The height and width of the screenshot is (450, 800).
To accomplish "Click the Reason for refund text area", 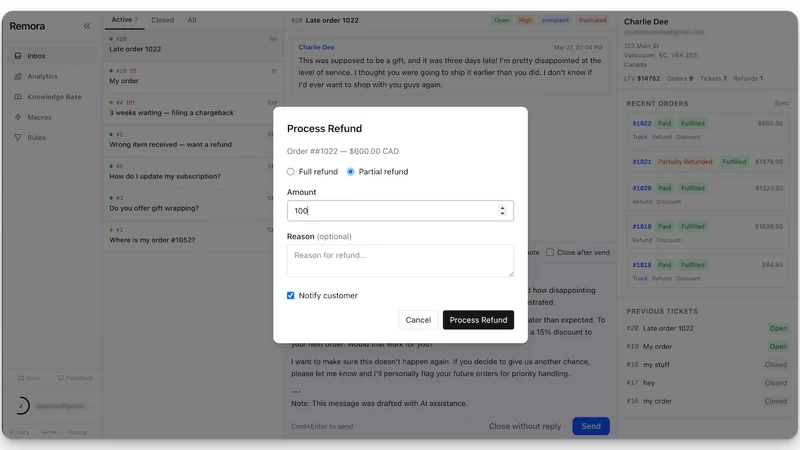I will [x=400, y=261].
